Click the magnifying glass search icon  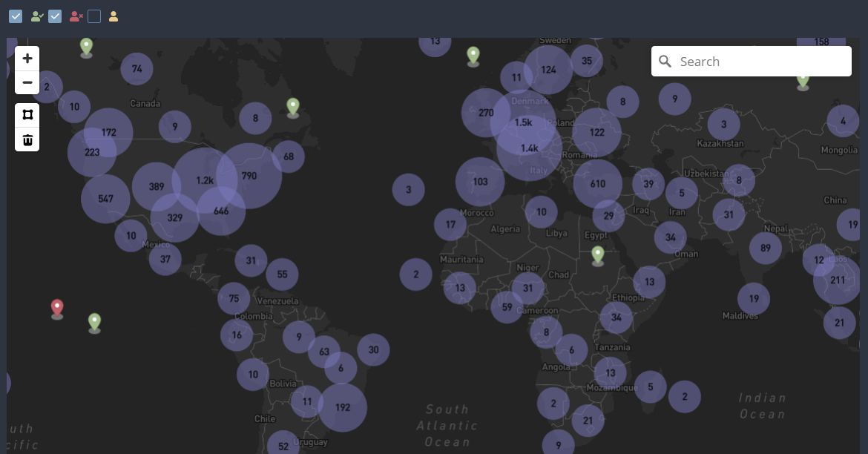[x=665, y=61]
